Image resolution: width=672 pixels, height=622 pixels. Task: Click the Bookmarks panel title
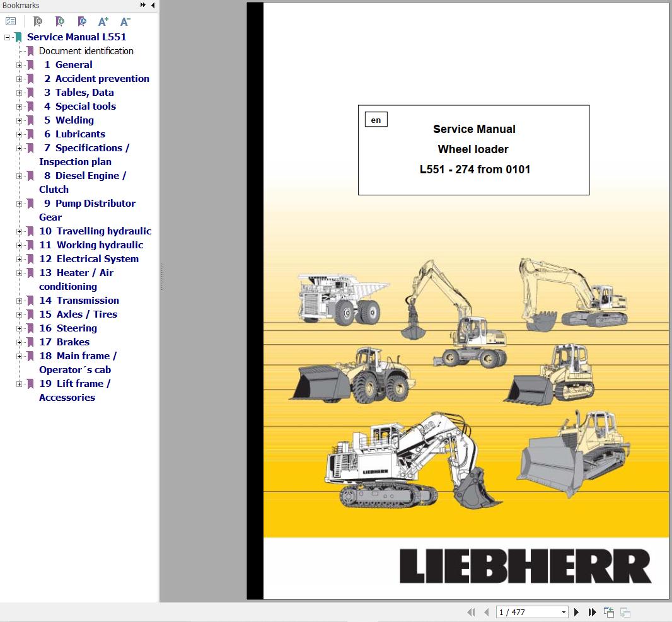tap(21, 5)
